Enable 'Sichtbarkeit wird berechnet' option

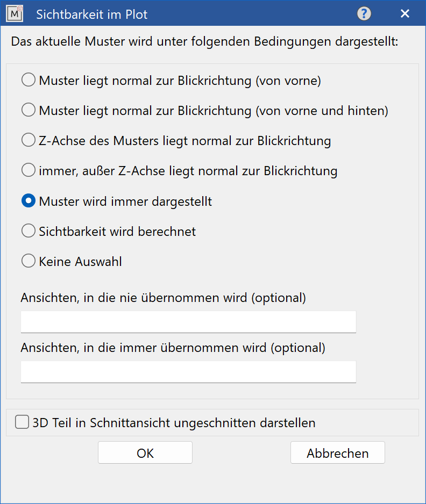[28, 231]
